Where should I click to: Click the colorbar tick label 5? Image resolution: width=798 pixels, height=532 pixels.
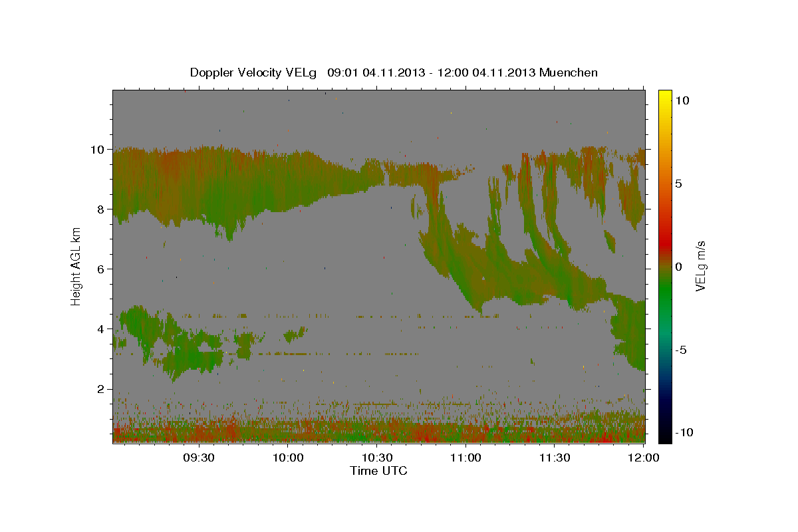click(x=678, y=184)
